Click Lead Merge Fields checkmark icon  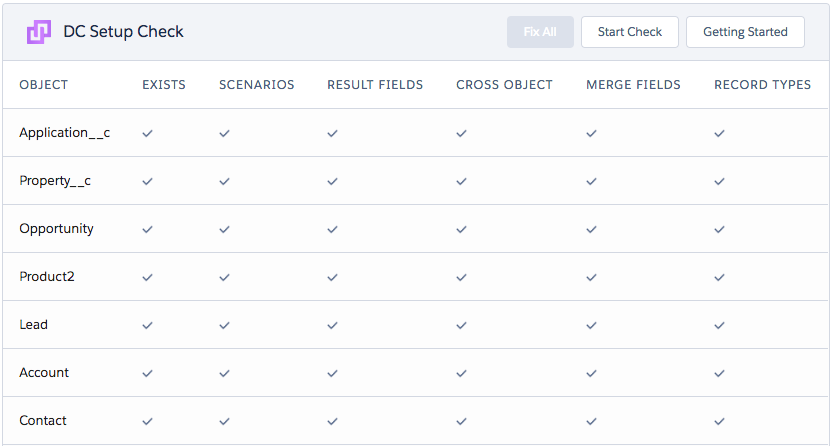pyautogui.click(x=591, y=325)
